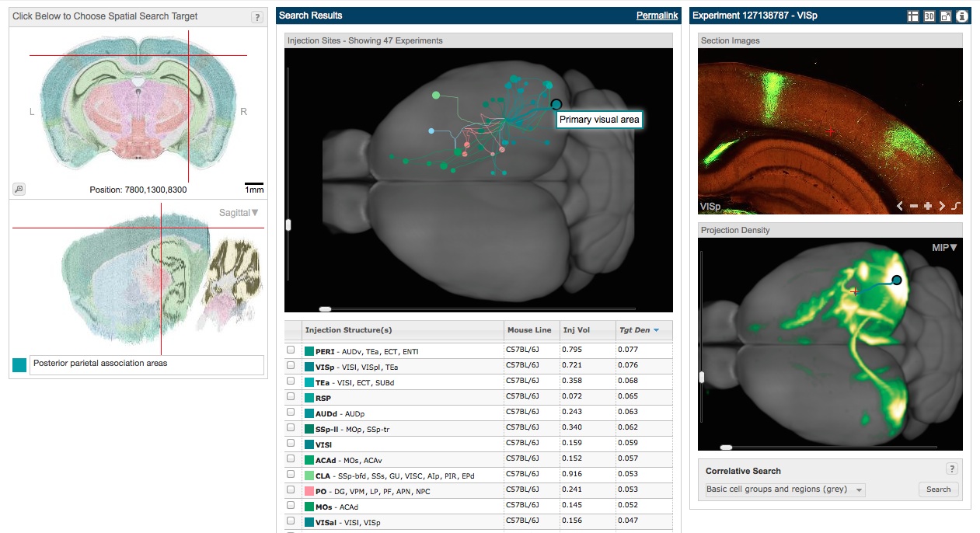
Task: Go to next section image
Action: (x=941, y=207)
